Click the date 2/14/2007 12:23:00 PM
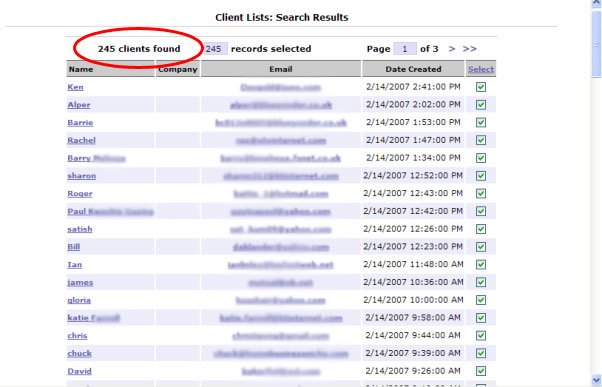602x387 pixels. tap(413, 246)
